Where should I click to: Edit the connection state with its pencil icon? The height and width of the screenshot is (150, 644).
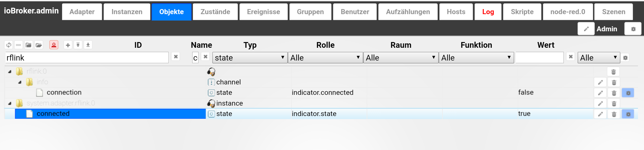click(600, 93)
